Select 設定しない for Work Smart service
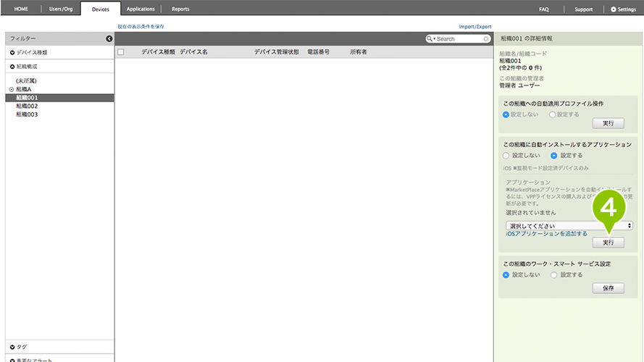 tap(506, 275)
